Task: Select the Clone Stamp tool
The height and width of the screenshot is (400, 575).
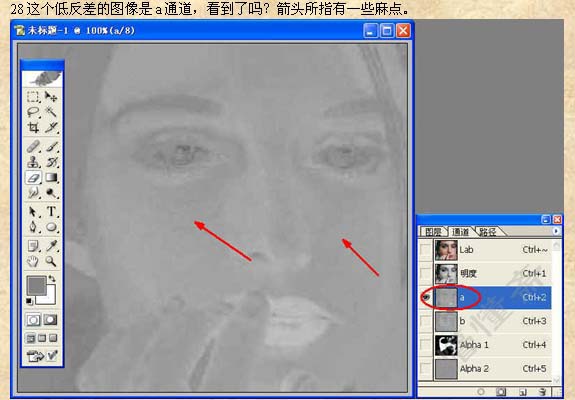Action: click(33, 162)
